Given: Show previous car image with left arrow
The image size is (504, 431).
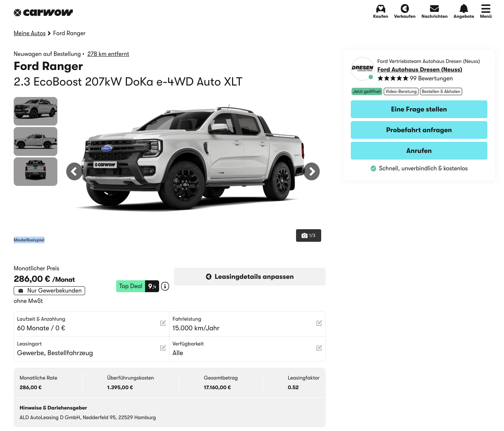Looking at the screenshot, I should [x=74, y=171].
